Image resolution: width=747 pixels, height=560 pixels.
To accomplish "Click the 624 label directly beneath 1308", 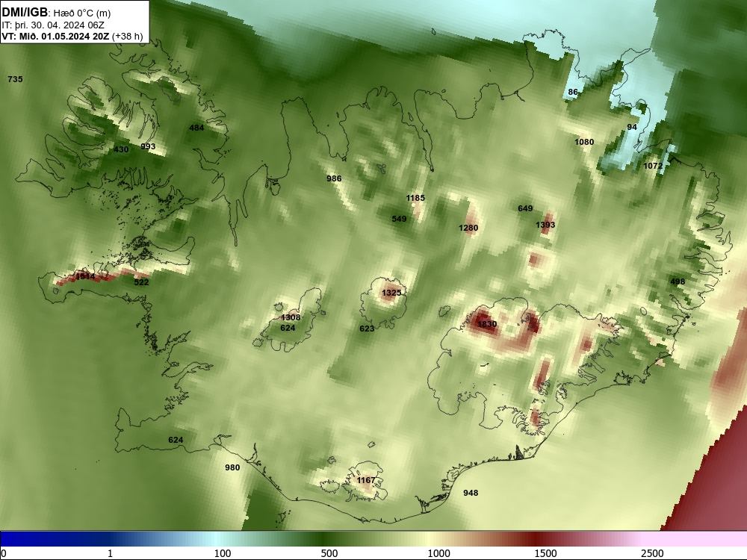I will point(288,328).
